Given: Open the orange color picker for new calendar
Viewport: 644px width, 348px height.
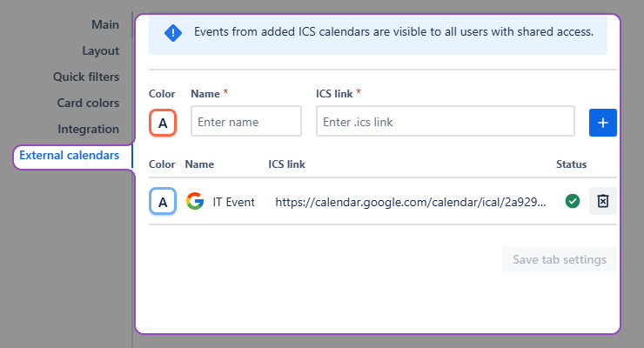Looking at the screenshot, I should coord(163,123).
